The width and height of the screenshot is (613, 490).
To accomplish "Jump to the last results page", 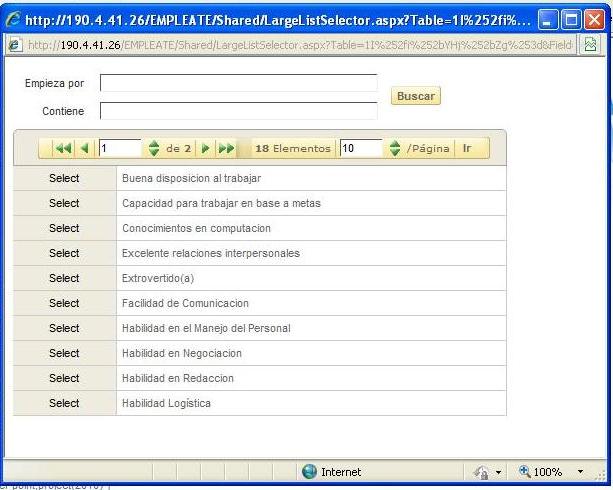I will coord(226,149).
